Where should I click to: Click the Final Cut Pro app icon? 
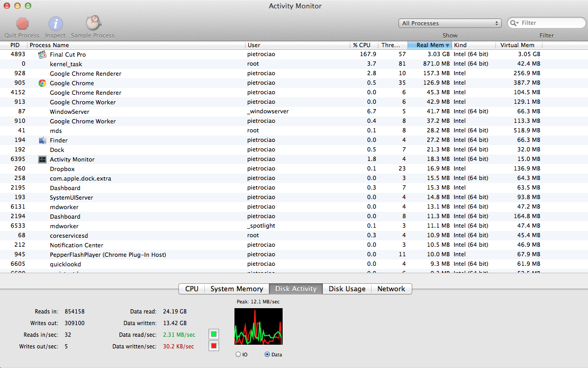point(42,55)
